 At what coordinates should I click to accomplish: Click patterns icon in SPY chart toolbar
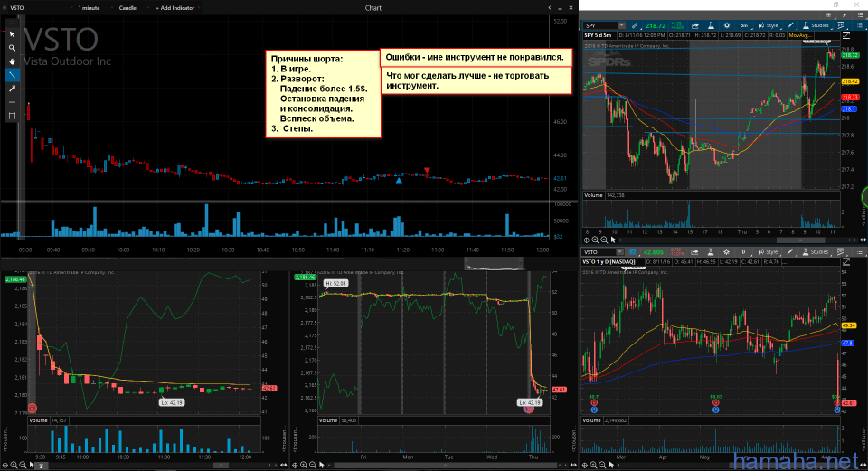pyautogui.click(x=842, y=25)
